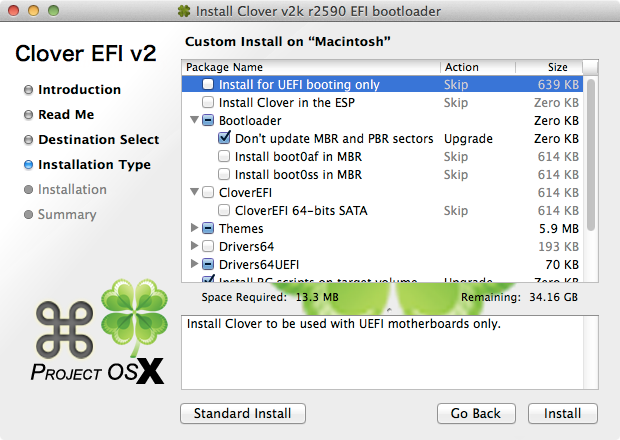Screen dimensions: 620x440
Task: Tick the Install boot0af in MBR checkbox
Action: coord(224,157)
